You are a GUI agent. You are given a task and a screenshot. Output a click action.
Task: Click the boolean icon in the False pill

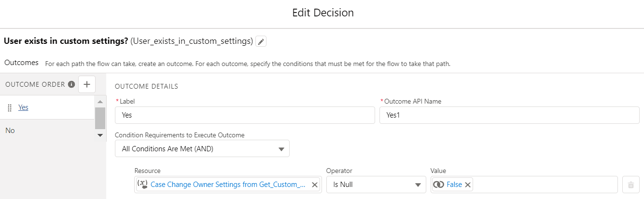click(438, 185)
